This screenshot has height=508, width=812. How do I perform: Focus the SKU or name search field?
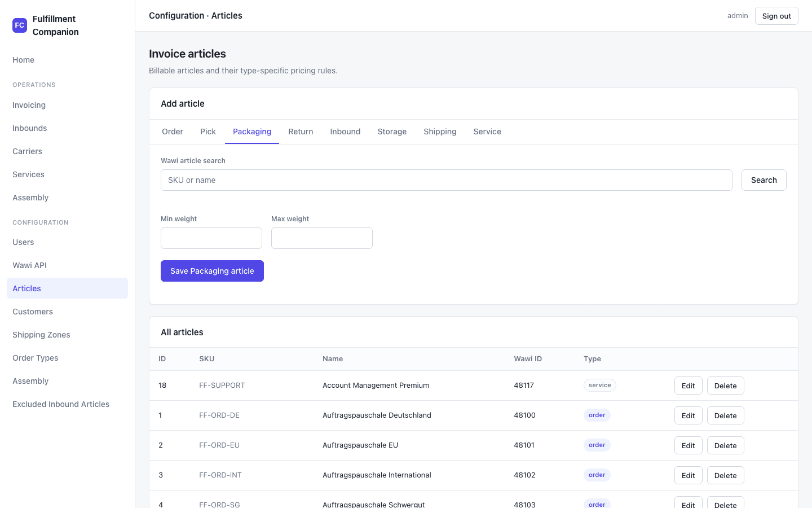[x=447, y=180]
